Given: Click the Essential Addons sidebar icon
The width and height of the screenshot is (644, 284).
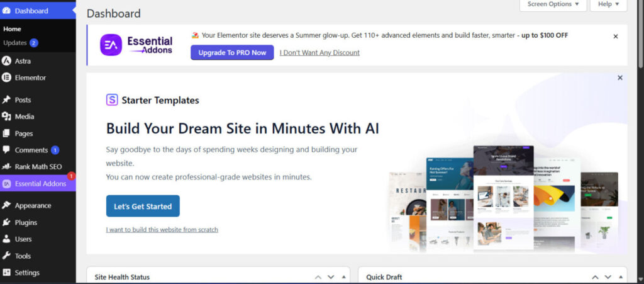Looking at the screenshot, I should (6, 184).
